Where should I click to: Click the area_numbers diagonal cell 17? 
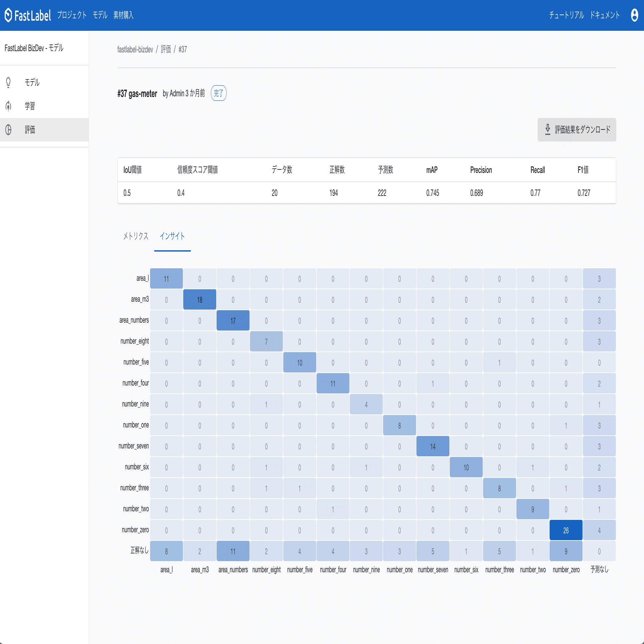(x=233, y=321)
